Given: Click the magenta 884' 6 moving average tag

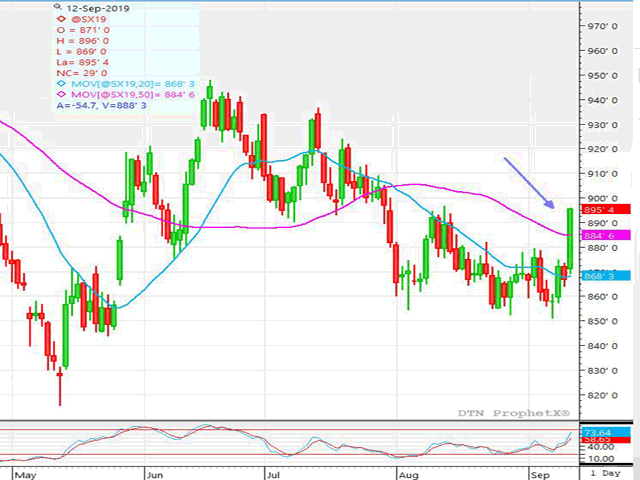Looking at the screenshot, I should point(606,236).
